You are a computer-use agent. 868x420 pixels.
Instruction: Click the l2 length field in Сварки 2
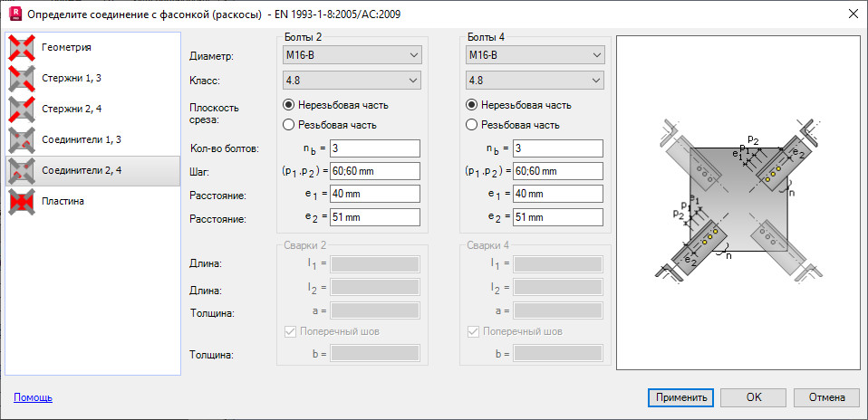[x=375, y=287]
